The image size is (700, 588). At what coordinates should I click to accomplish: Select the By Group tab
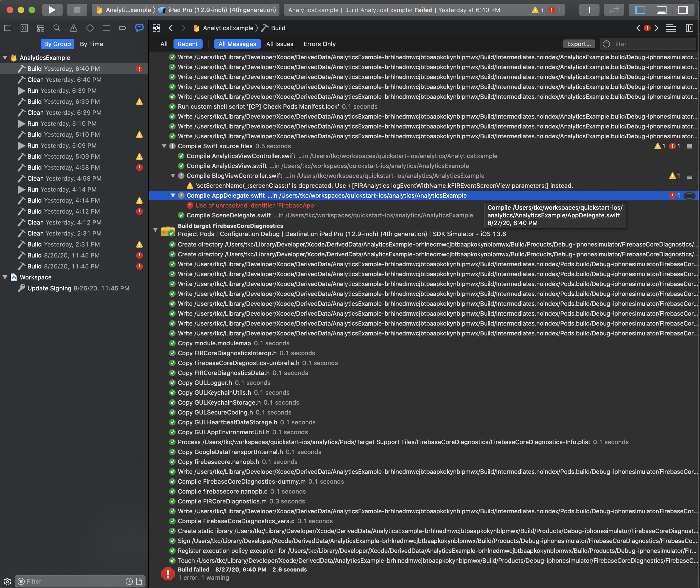tap(57, 44)
